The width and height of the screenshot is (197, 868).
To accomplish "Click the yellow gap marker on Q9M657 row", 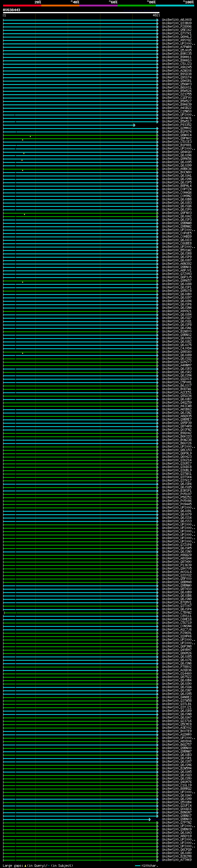I will (x=22, y=282).
